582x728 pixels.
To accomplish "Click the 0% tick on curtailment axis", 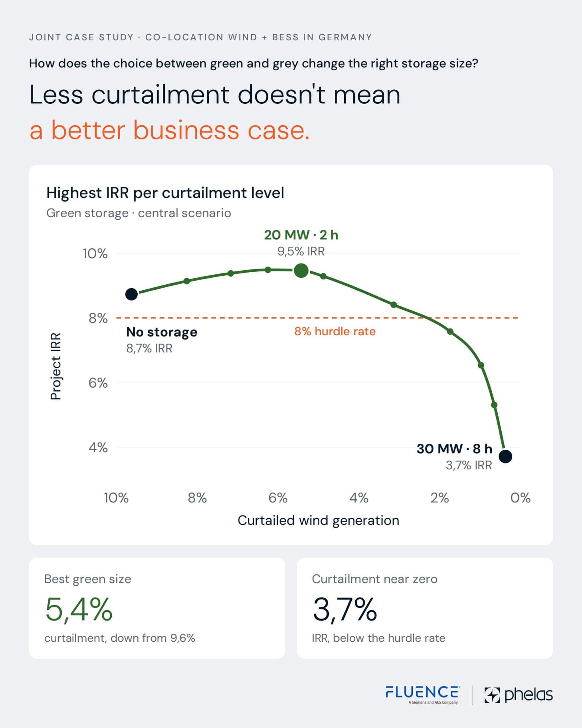I will [x=520, y=498].
